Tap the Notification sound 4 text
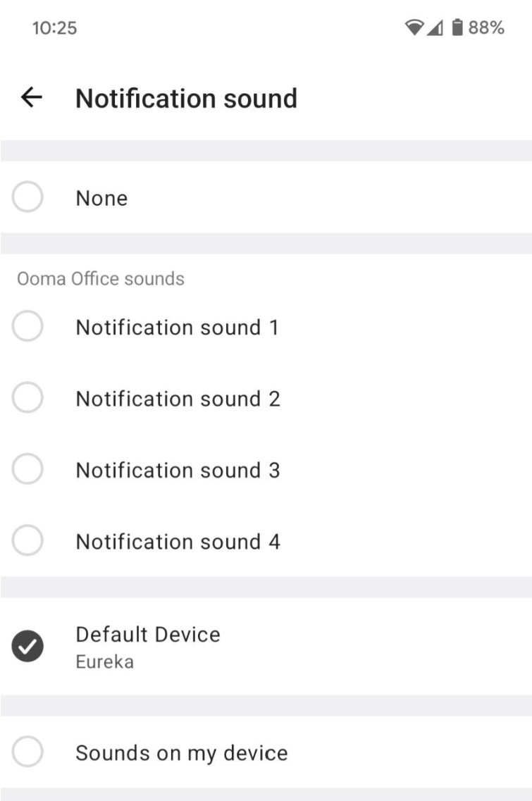This screenshot has width=532, height=801. click(178, 542)
